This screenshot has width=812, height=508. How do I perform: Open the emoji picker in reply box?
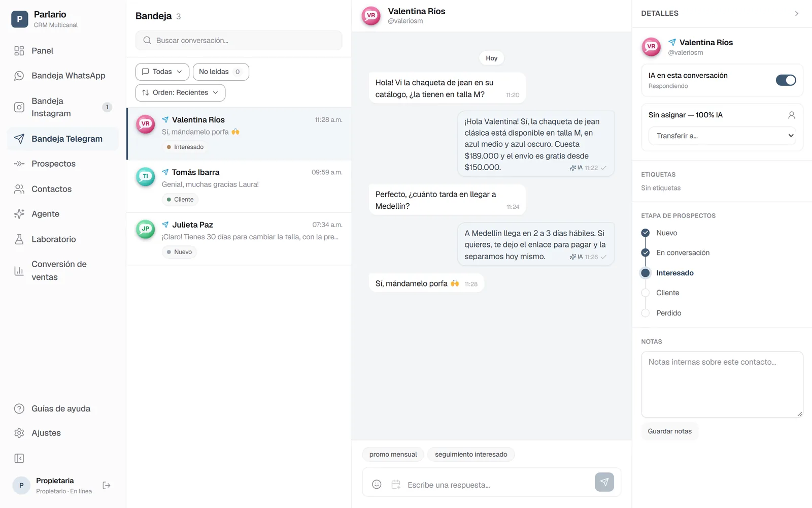377,485
